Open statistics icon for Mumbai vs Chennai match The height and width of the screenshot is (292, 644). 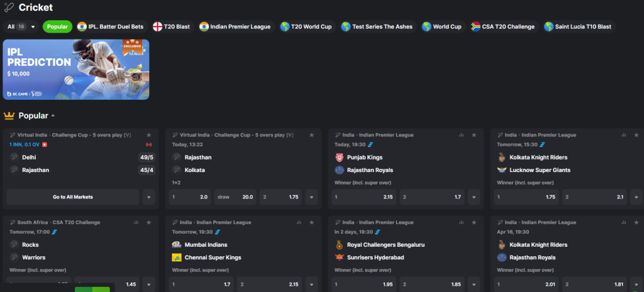click(x=299, y=222)
